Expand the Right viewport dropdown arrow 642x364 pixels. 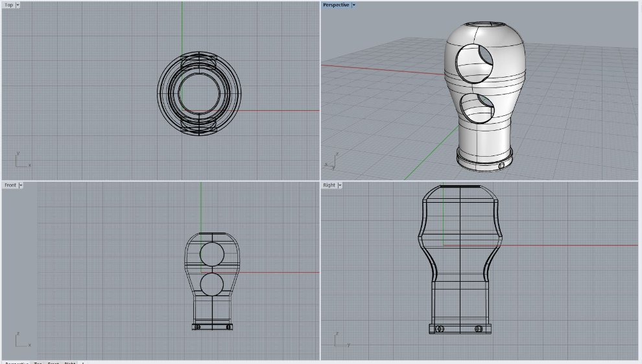click(339, 185)
